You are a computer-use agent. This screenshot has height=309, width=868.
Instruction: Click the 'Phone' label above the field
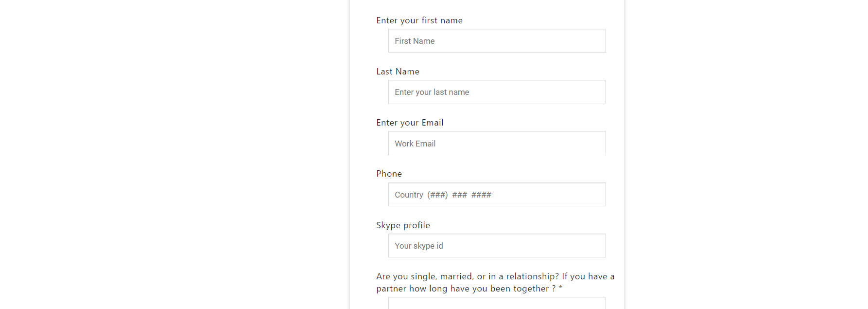coord(389,174)
